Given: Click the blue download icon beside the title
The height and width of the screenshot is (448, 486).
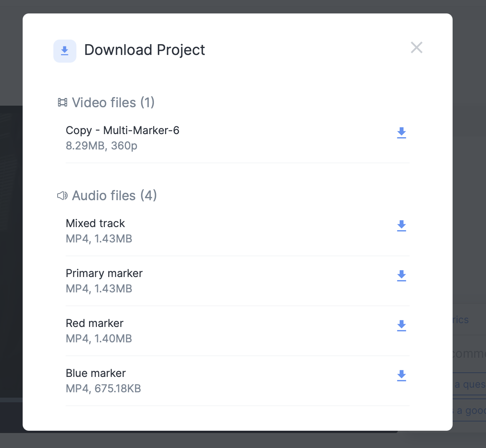Looking at the screenshot, I should pos(65,51).
